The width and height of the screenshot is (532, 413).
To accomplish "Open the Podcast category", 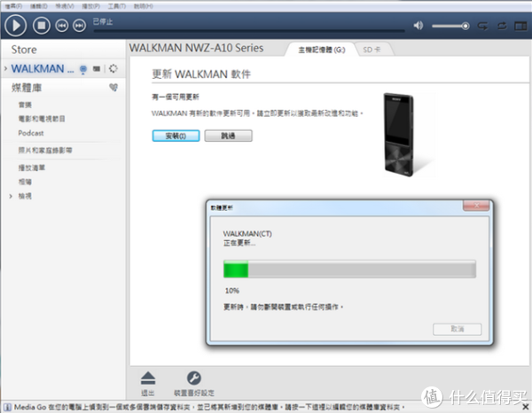I will pyautogui.click(x=31, y=133).
